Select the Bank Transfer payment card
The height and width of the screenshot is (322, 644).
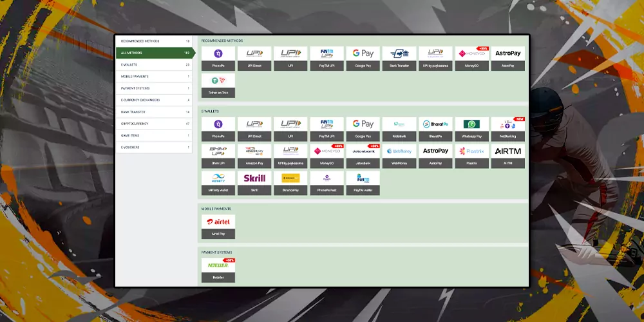(399, 59)
